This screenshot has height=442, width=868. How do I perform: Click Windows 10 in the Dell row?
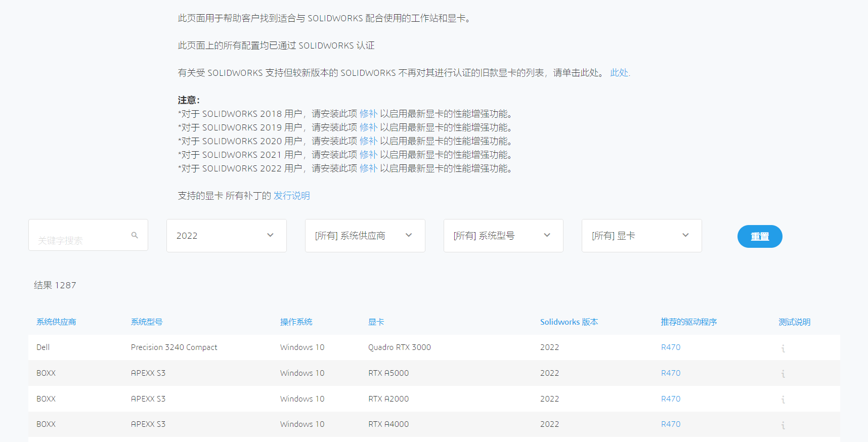(302, 347)
